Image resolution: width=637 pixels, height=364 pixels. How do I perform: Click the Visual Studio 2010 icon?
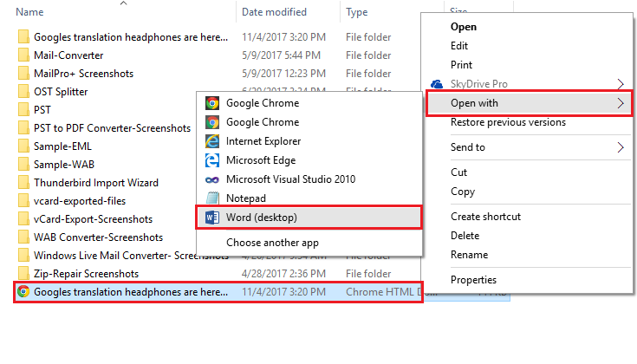pyautogui.click(x=212, y=179)
